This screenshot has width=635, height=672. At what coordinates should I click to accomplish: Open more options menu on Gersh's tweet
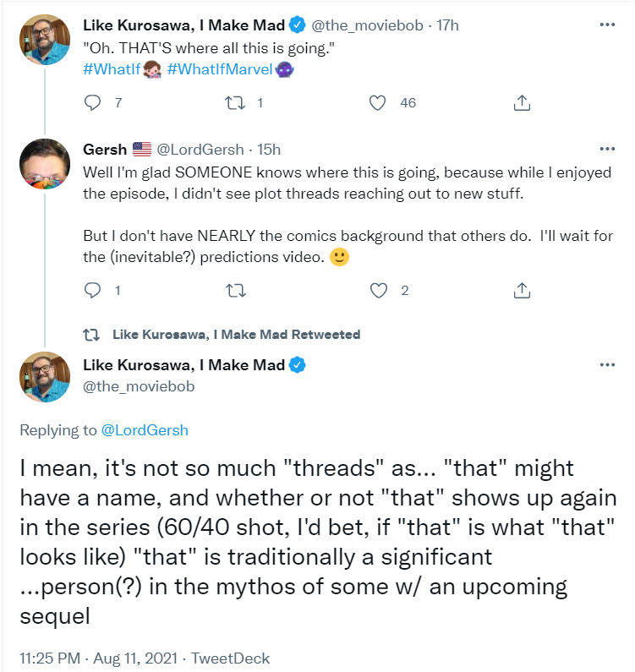(x=607, y=149)
